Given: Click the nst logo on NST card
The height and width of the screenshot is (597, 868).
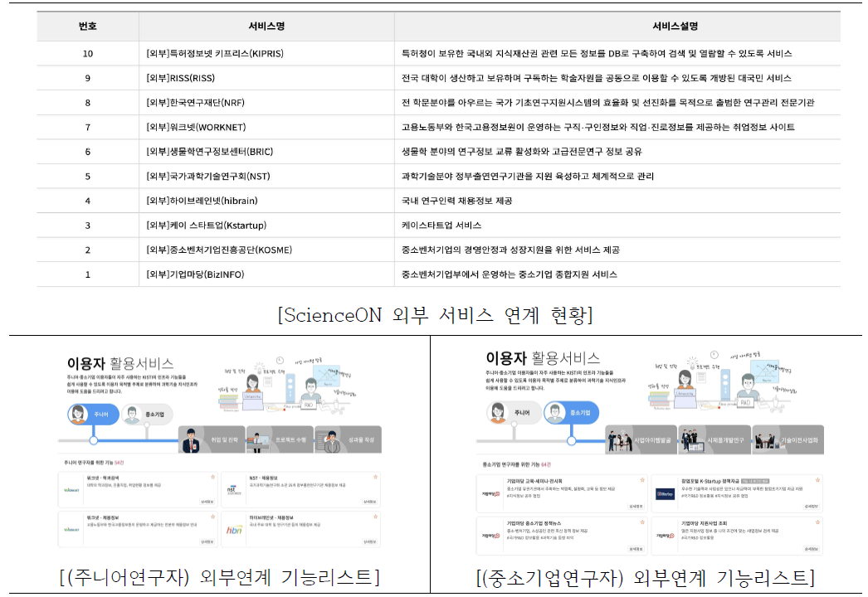Looking at the screenshot, I should click(x=233, y=490).
